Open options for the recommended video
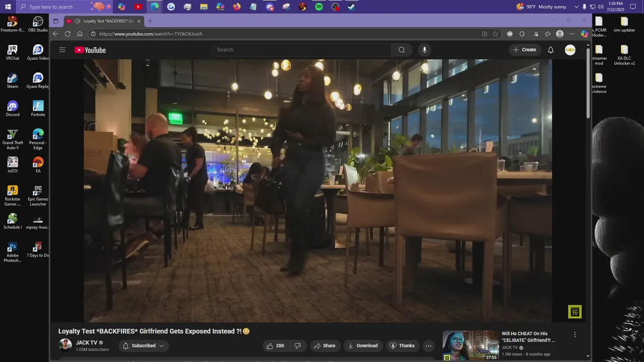 [575, 334]
